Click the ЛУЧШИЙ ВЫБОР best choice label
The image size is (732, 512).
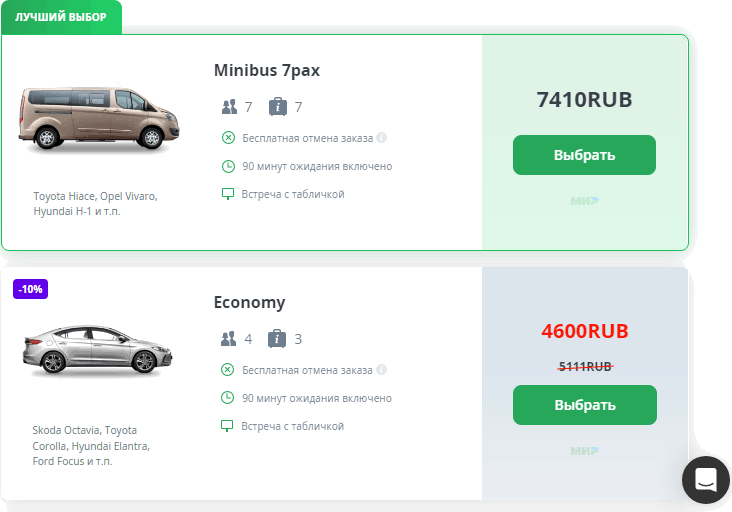[x=60, y=17]
